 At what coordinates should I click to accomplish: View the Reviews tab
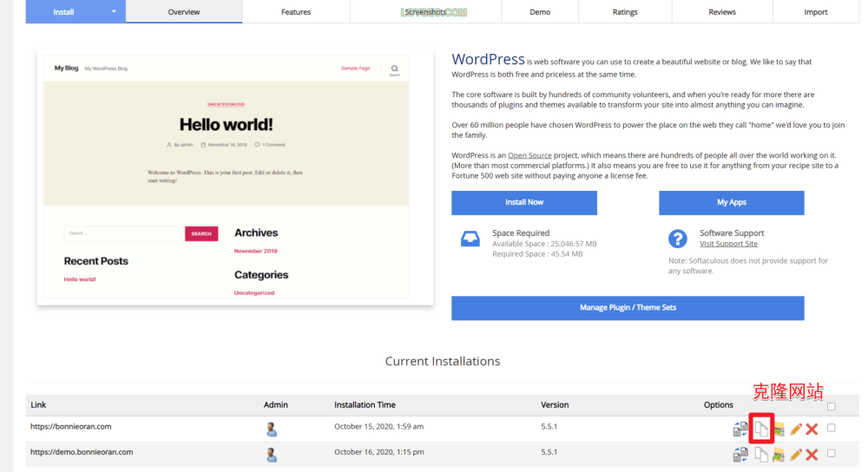pos(722,11)
